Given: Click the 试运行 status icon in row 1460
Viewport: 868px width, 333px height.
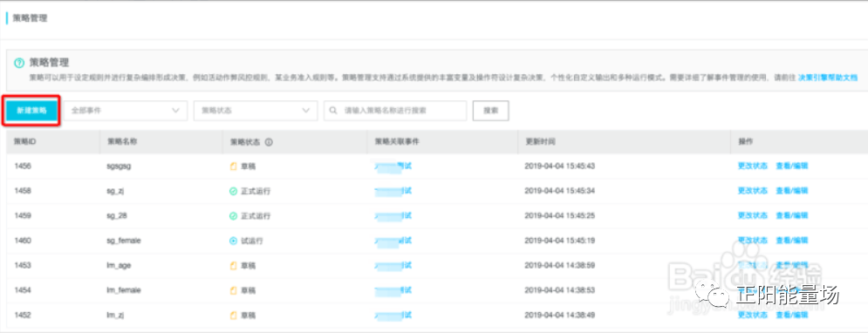Looking at the screenshot, I should [x=233, y=241].
